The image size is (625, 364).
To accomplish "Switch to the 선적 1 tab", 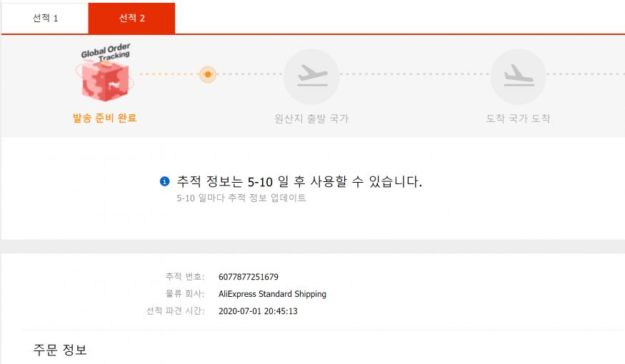I will tap(45, 18).
